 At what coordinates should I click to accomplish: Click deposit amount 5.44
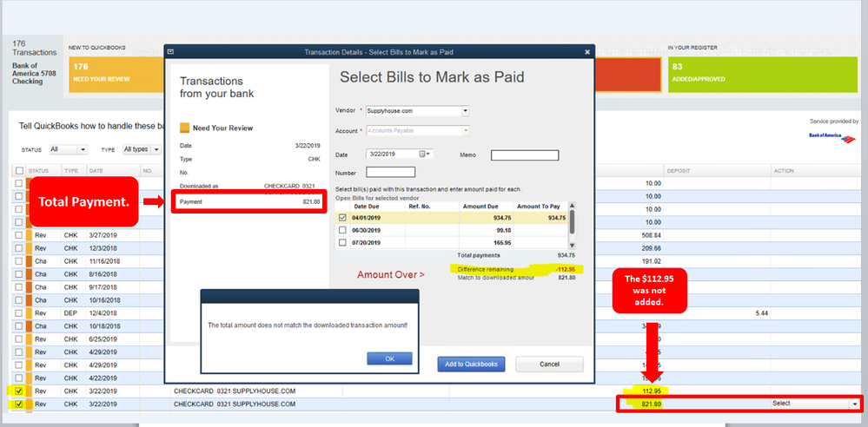coord(761,313)
